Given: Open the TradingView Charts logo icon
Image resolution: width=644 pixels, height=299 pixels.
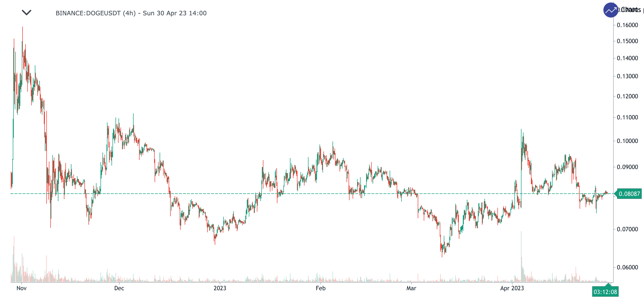Looking at the screenshot, I should coord(611,10).
